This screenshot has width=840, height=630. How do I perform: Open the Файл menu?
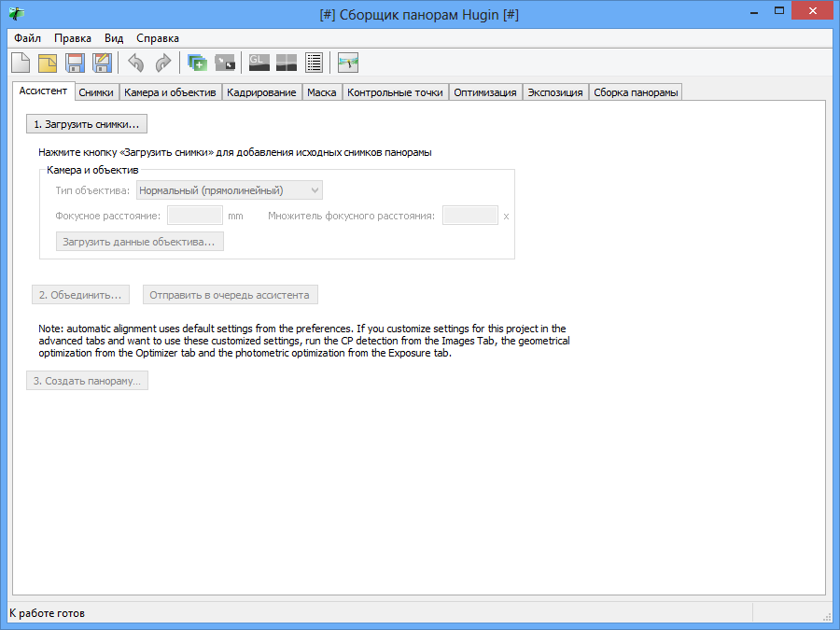(27, 38)
